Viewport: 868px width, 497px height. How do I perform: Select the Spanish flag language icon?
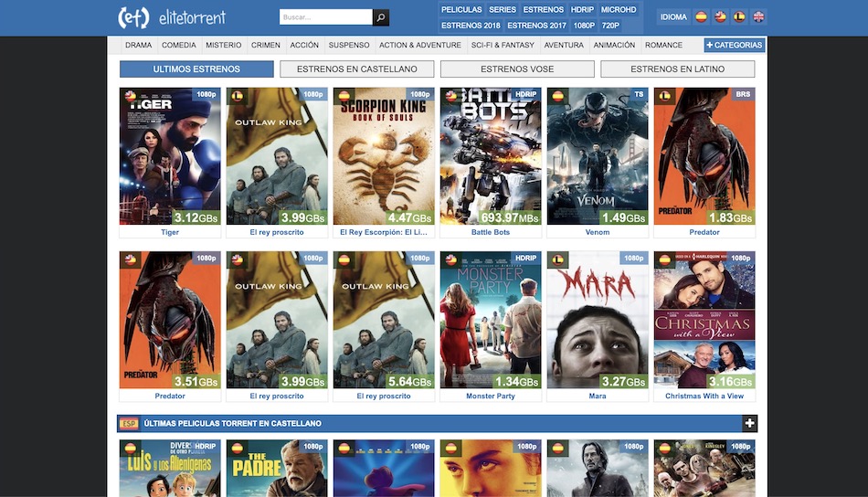click(701, 16)
